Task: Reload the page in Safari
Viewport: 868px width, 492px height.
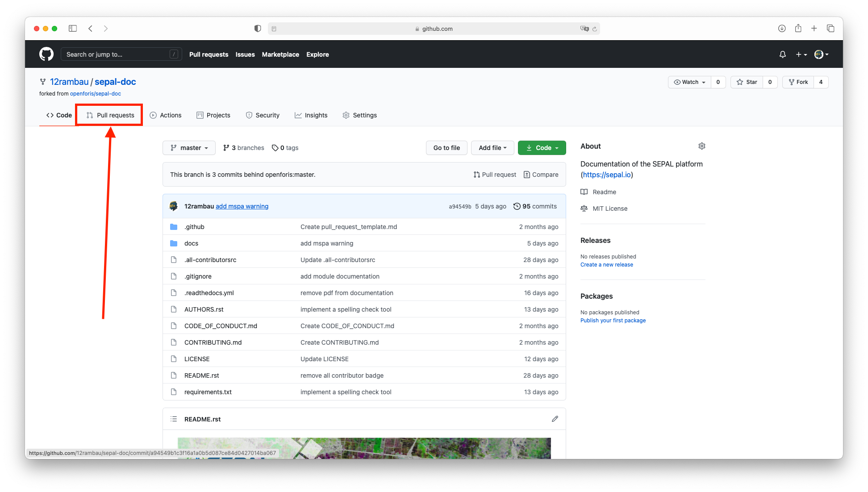Action: tap(596, 28)
